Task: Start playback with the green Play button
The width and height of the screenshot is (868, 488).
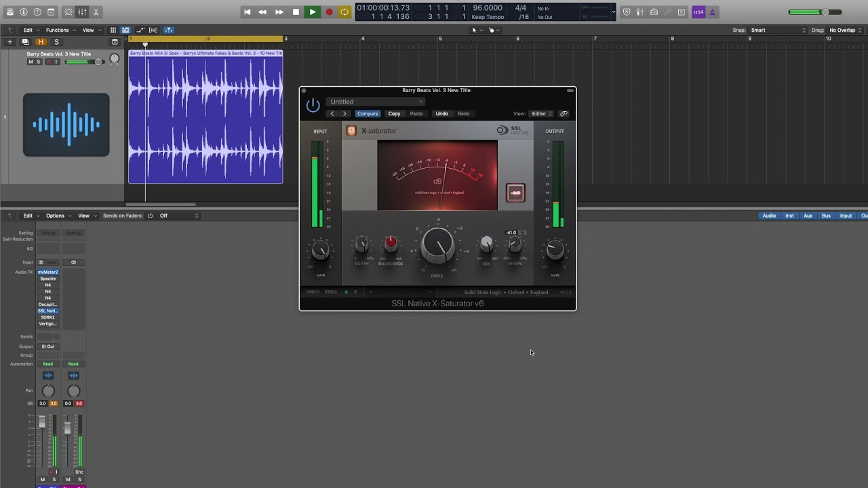Action: (312, 12)
